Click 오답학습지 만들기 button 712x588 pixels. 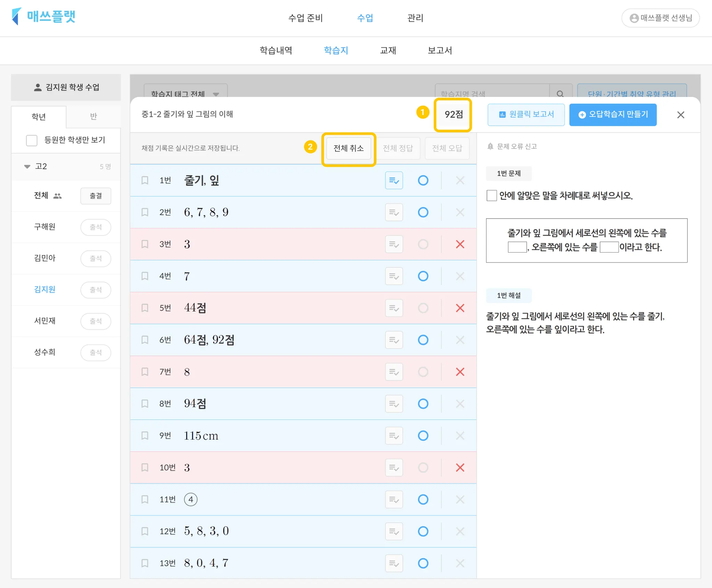coord(613,115)
